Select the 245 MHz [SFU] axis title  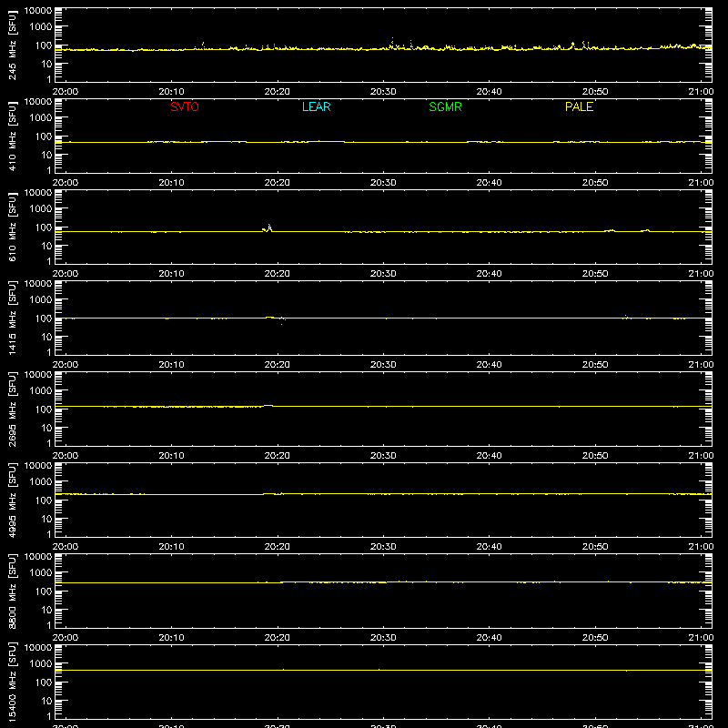(12, 45)
